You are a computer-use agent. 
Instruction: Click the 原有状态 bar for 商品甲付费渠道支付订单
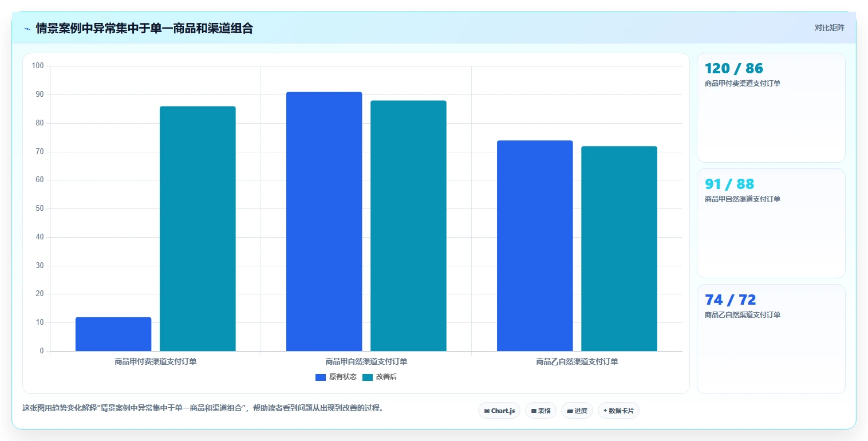113,334
